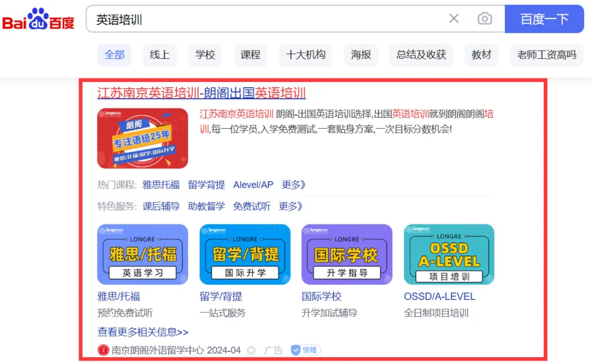Click the red 专注语培25年 ad thumbnail
The image size is (591, 364).
click(143, 138)
